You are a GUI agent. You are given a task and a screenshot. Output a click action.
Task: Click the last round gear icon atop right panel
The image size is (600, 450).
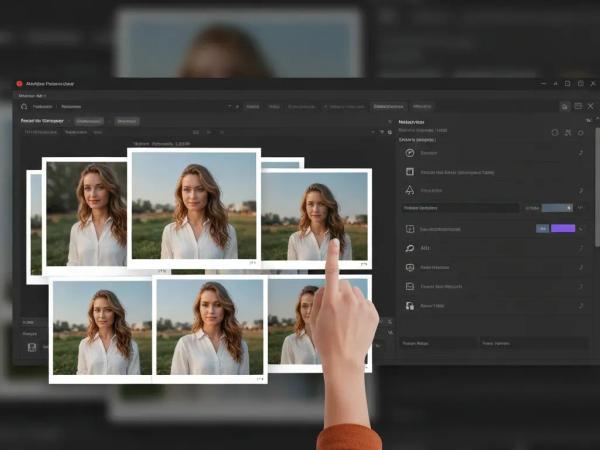coord(581,132)
